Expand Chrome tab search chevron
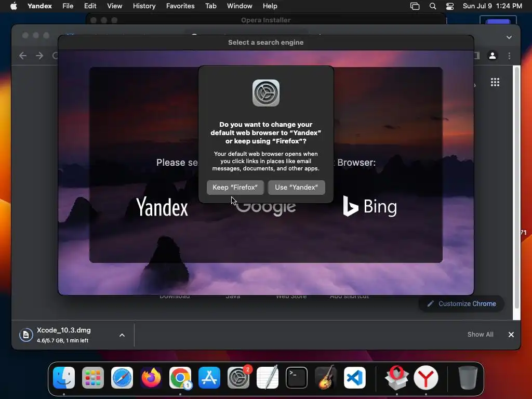Screen dimensions: 532x399 point(509,37)
